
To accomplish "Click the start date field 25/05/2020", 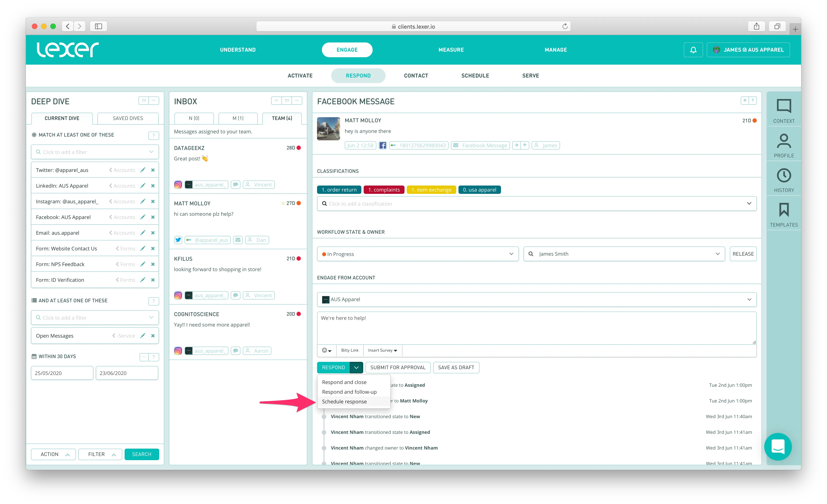I will click(62, 373).
